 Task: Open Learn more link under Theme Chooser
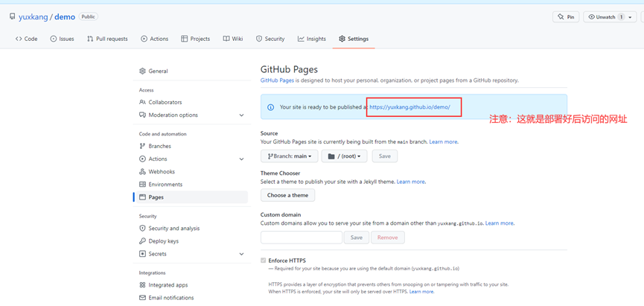[x=411, y=182]
